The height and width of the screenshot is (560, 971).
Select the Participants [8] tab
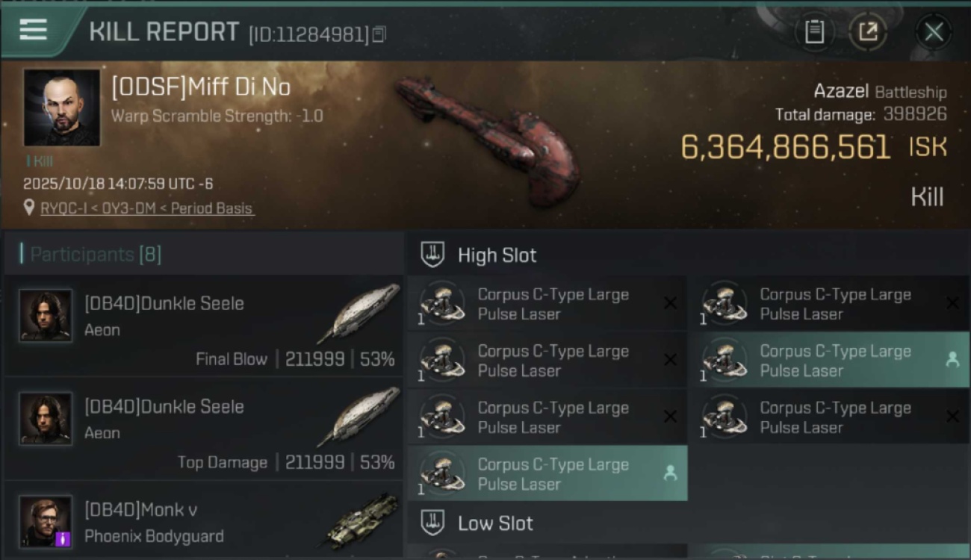coord(96,255)
